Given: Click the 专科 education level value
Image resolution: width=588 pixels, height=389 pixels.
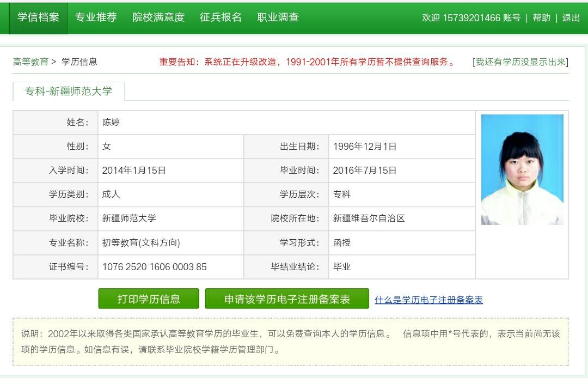Looking at the screenshot, I should tap(341, 194).
